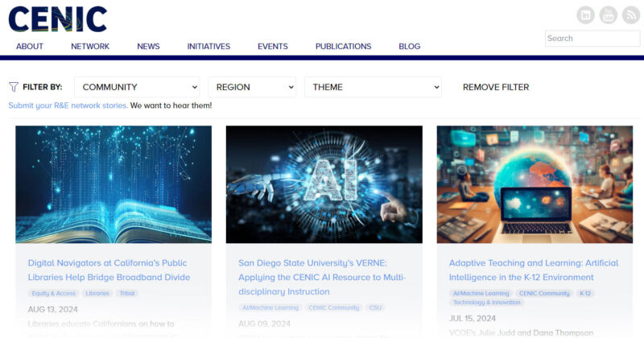
Task: Click the funnel filter icon
Action: (x=14, y=87)
